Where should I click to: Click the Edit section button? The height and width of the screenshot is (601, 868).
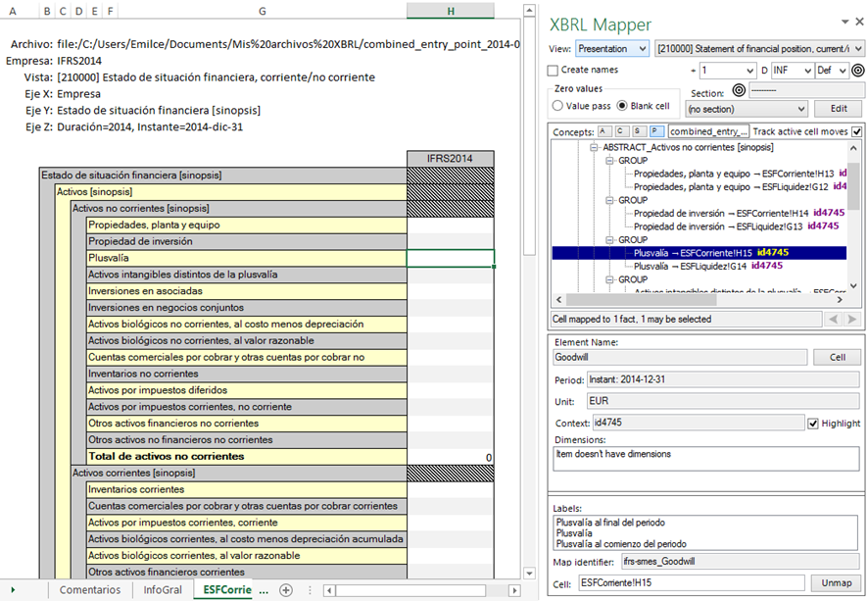coord(839,109)
